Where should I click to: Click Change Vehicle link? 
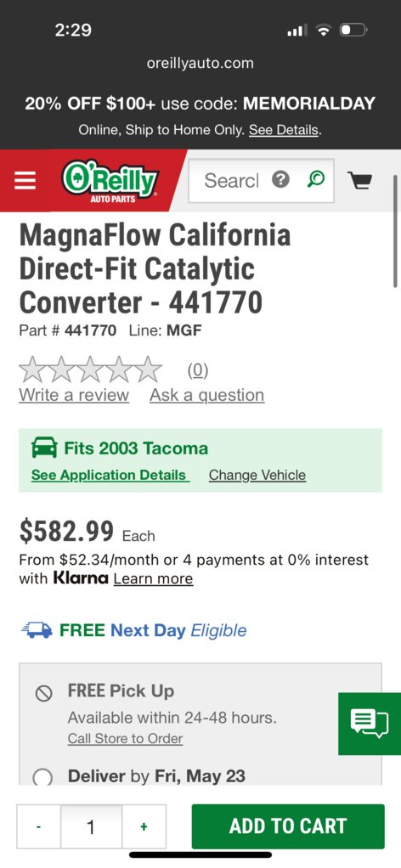tap(257, 475)
